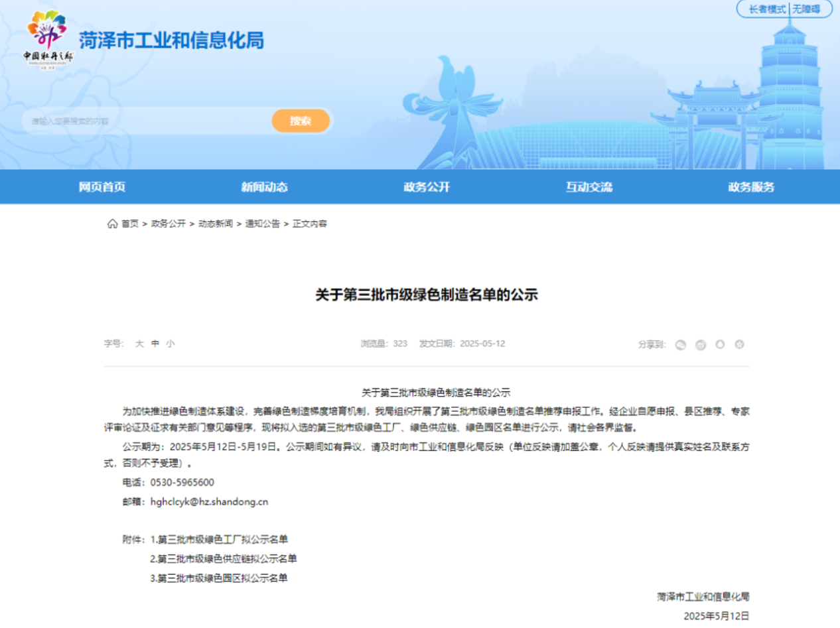Viewport: 840px width, 628px height.
Task: Share the article to WeChat
Action: pyautogui.click(x=681, y=345)
